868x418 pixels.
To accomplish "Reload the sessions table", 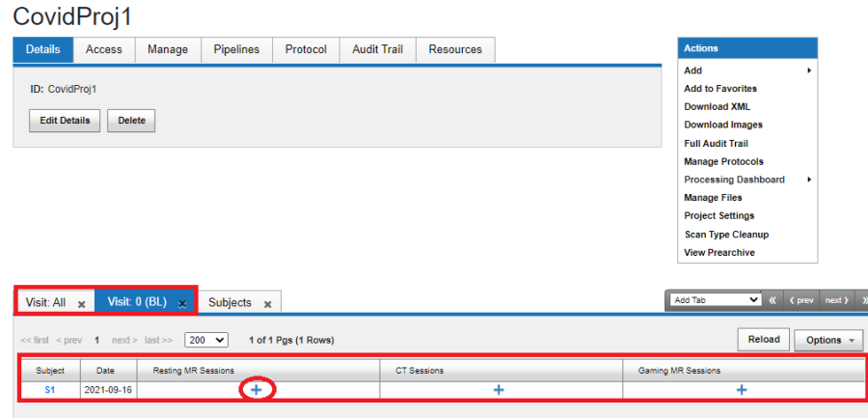I will (x=765, y=340).
